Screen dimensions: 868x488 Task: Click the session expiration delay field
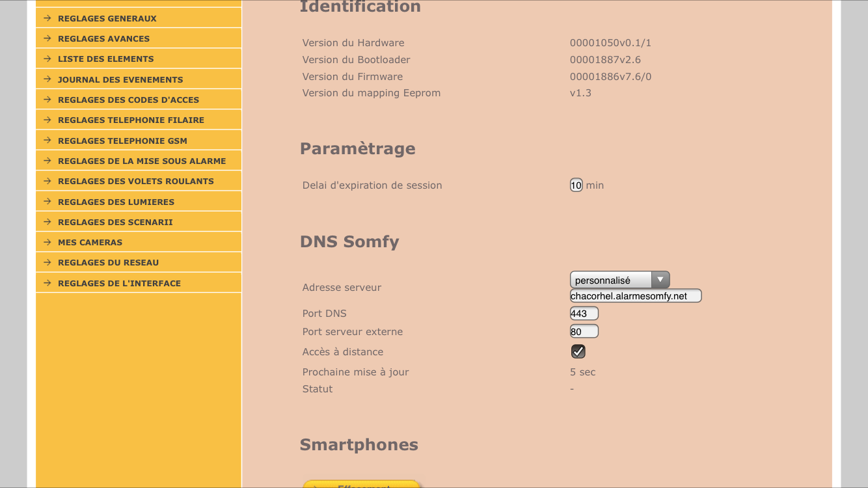576,185
